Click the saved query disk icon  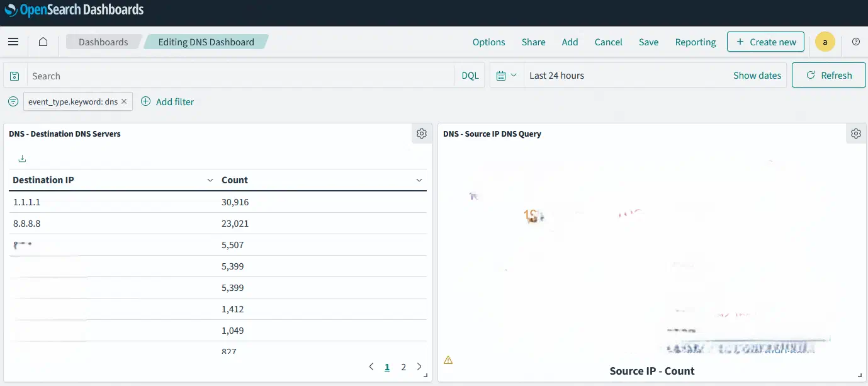(x=14, y=76)
